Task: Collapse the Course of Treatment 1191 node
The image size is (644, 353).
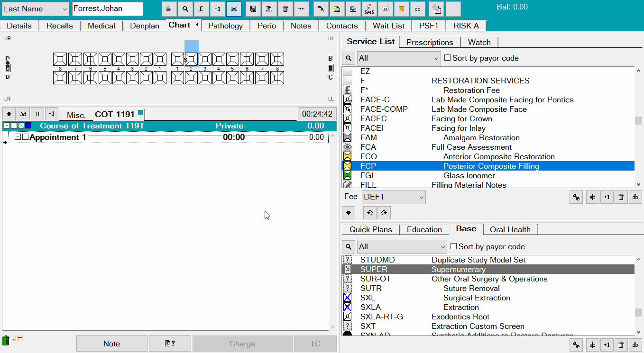Action: coord(7,126)
